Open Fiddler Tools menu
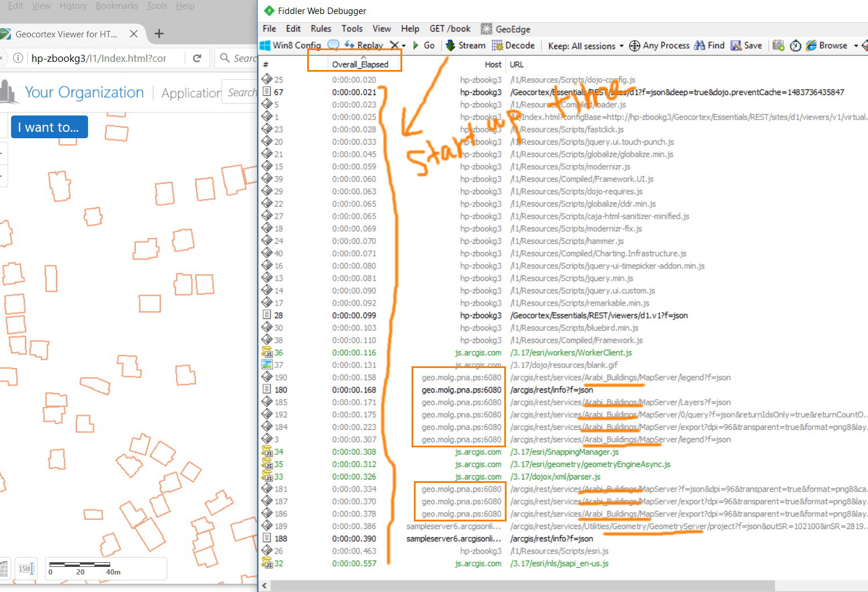Screen dimensions: 868x592 coord(352,29)
